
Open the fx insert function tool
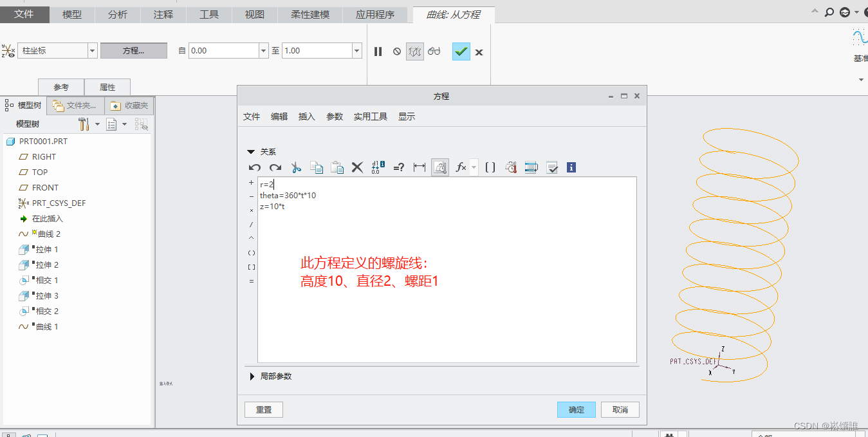pos(461,167)
